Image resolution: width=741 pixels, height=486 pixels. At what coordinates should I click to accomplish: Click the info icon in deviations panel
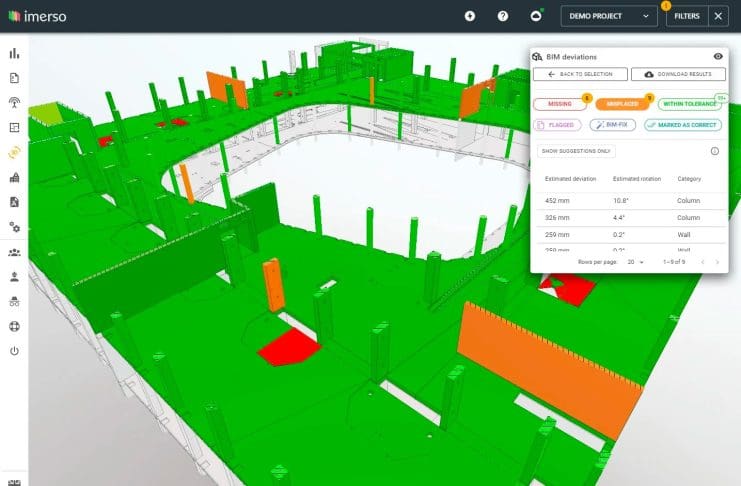coord(715,151)
